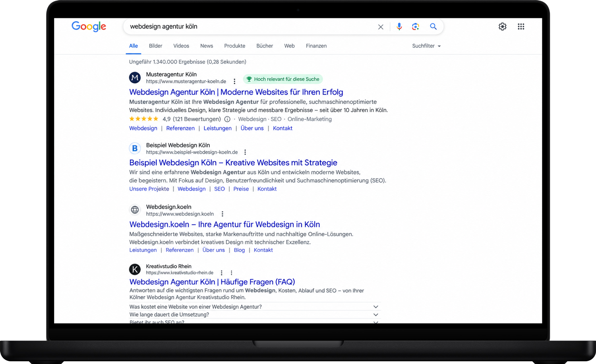Click the https://www.kreativstudio-rhein.de URL text
This screenshot has height=364, width=596.
180,273
